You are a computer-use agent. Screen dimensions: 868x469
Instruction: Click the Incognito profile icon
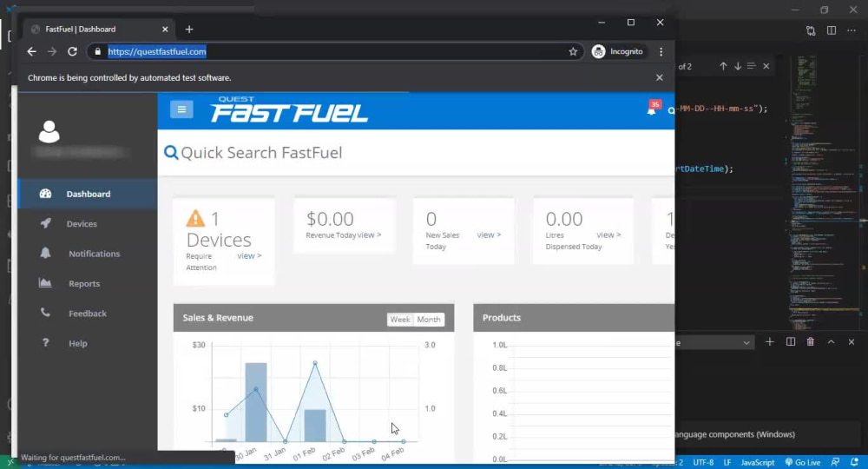[598, 51]
